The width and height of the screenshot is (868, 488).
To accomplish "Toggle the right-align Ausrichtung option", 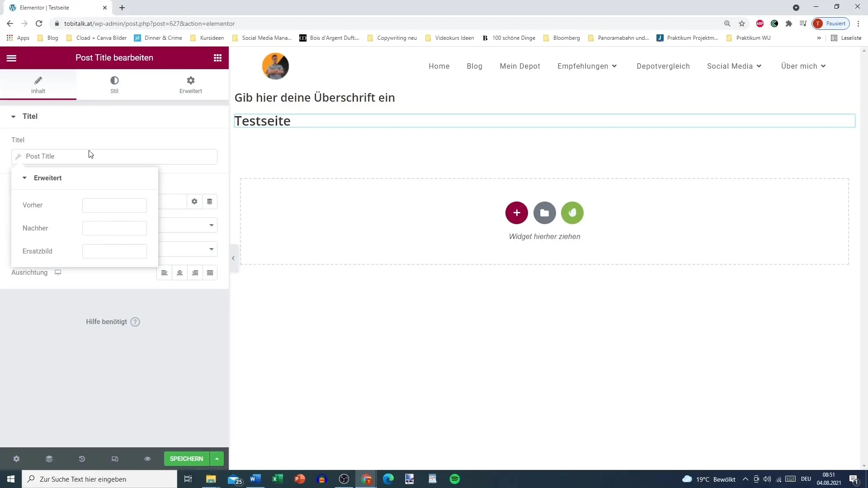I will pos(195,273).
